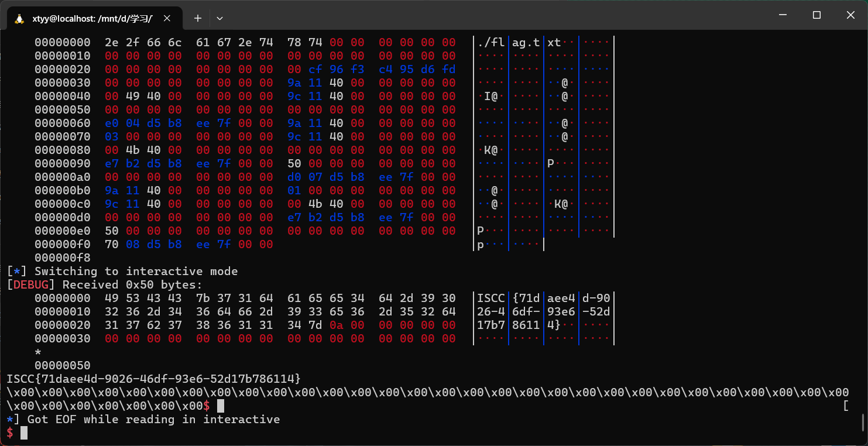
Task: Click "Received 0x50 bytes:" text
Action: [132, 285]
